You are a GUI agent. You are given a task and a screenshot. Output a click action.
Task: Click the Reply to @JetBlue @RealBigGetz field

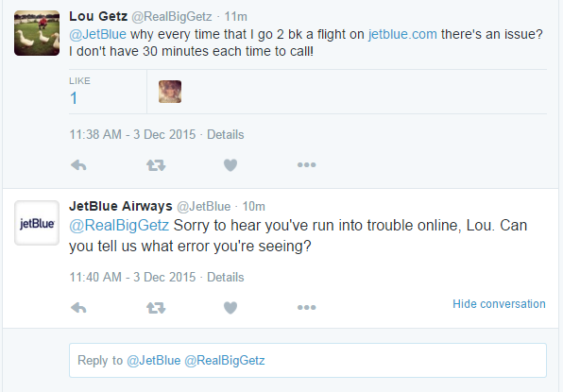(x=308, y=360)
